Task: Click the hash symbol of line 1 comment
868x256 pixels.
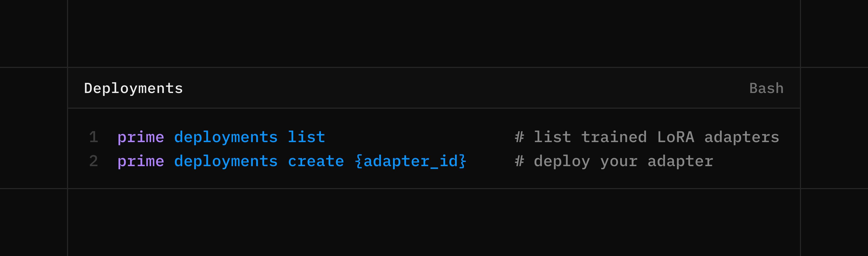Action: click(x=519, y=137)
